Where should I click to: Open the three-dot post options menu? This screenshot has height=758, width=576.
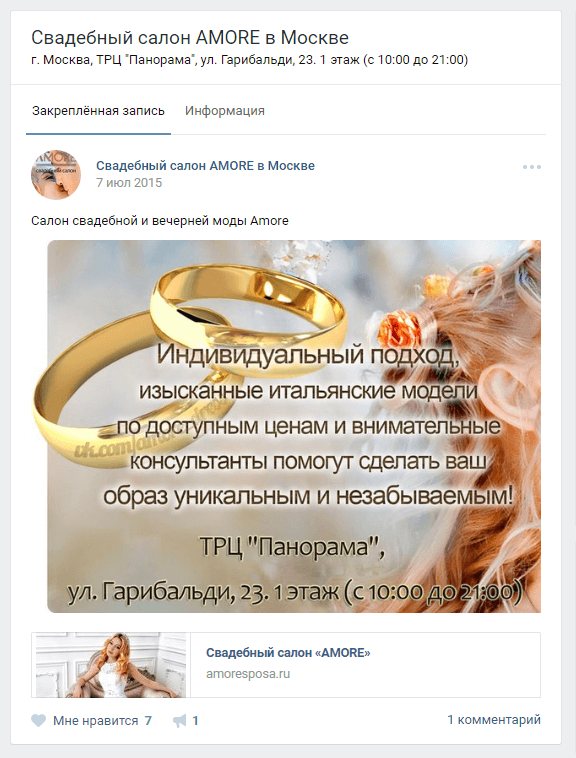point(532,167)
